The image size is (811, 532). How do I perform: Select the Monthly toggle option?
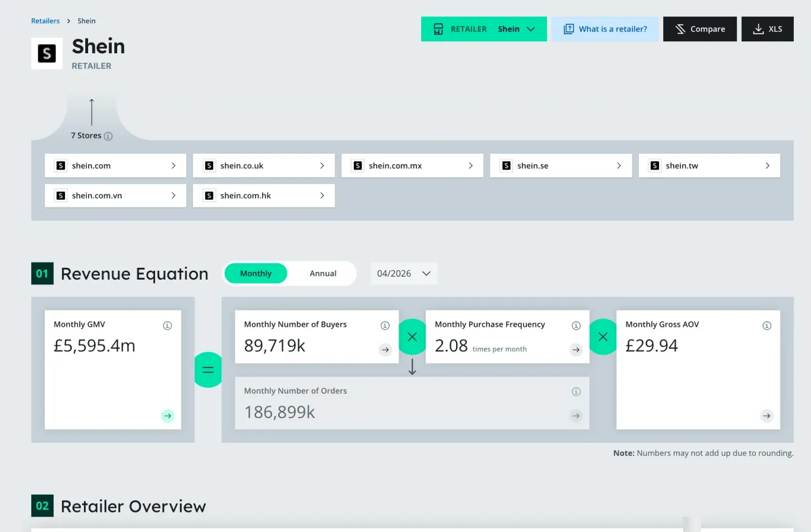pos(256,274)
